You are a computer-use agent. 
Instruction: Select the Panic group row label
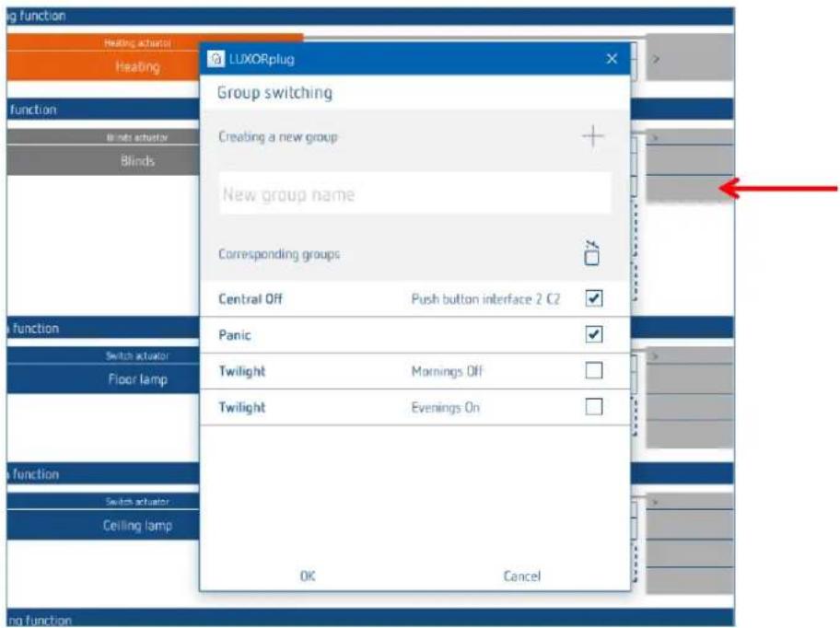pos(235,335)
